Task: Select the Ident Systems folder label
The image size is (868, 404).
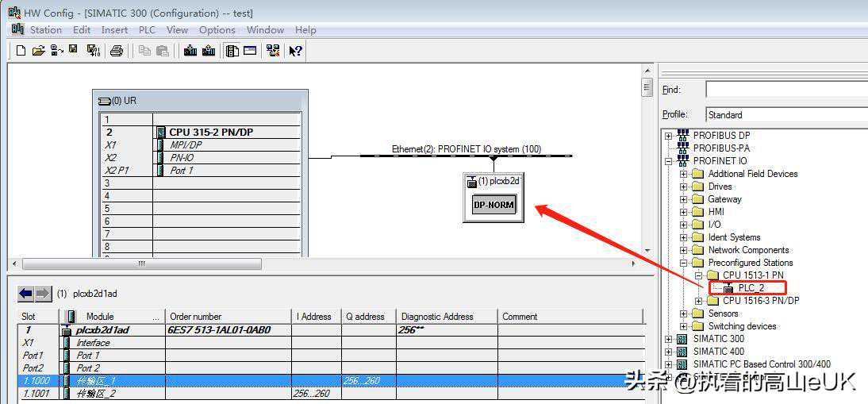Action: (x=734, y=237)
